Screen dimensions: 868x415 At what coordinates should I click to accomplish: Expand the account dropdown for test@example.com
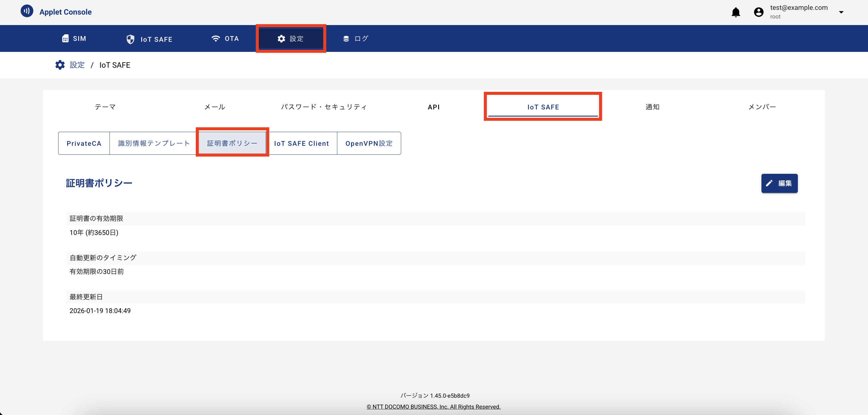pyautogui.click(x=841, y=12)
